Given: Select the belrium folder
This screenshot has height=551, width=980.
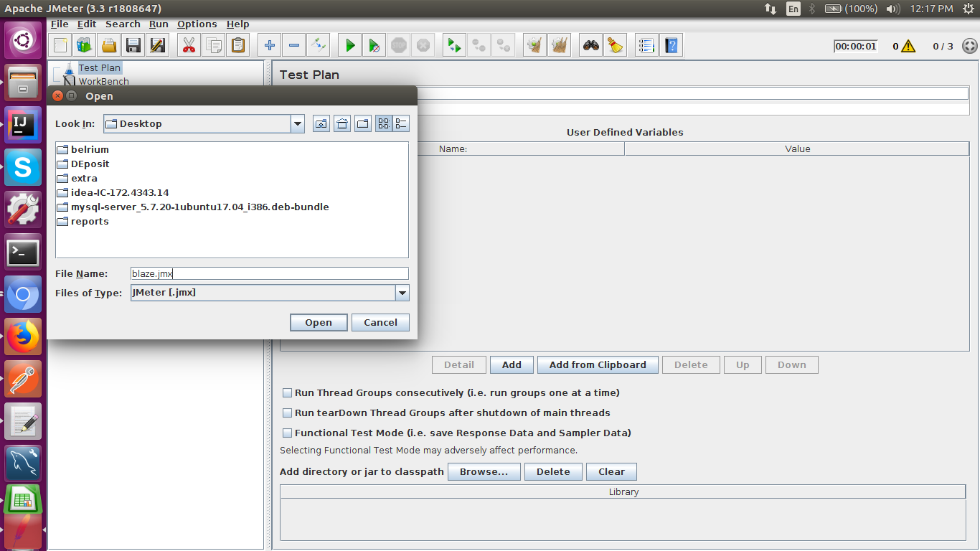Looking at the screenshot, I should 83,149.
